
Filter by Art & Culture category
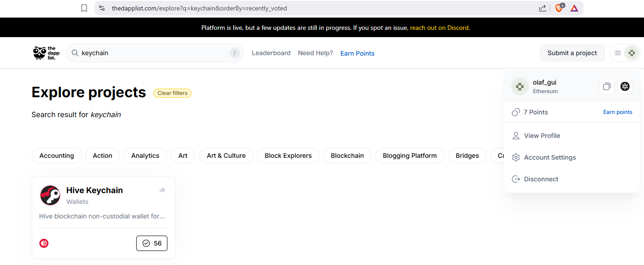[x=226, y=156]
